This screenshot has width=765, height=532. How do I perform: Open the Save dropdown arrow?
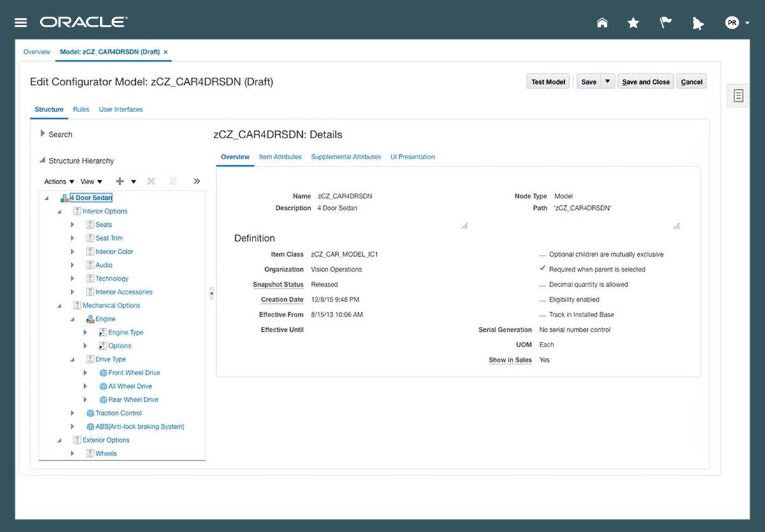[x=608, y=82]
